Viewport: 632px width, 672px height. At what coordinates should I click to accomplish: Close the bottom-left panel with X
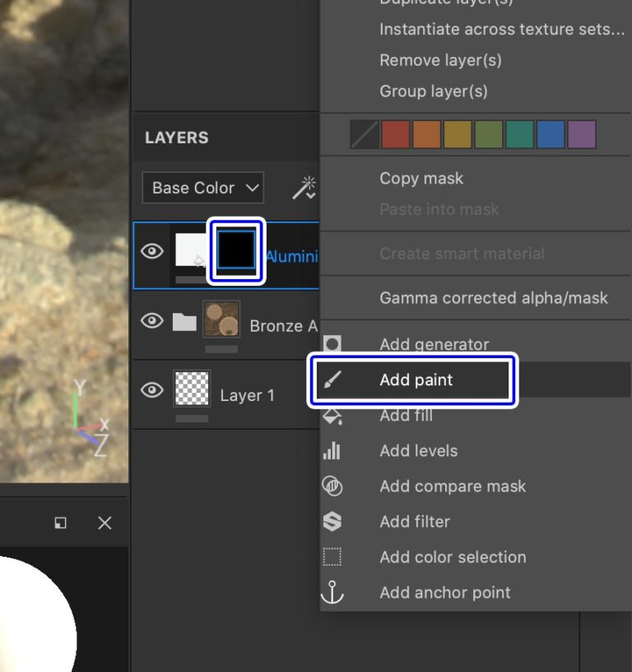105,523
